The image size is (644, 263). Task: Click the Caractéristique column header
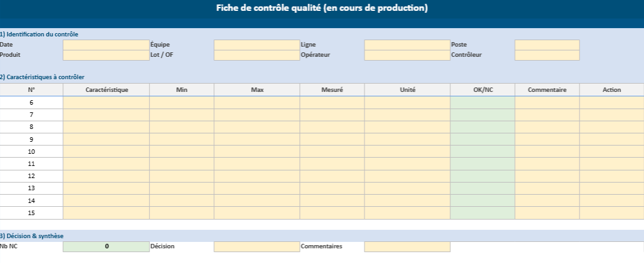click(x=107, y=90)
